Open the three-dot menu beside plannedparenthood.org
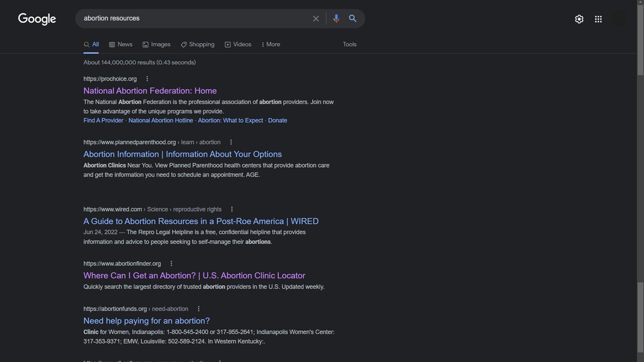Viewport: 644px width, 362px height. (230, 142)
